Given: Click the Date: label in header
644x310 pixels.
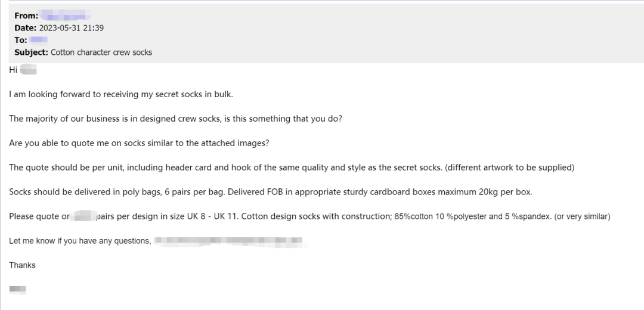Looking at the screenshot, I should point(26,28).
